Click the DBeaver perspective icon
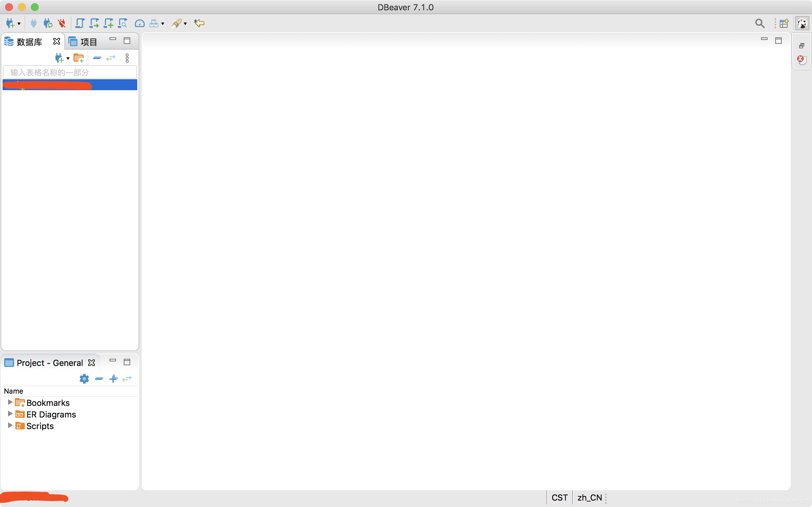Screen dimensions: 812x507 click(x=802, y=23)
